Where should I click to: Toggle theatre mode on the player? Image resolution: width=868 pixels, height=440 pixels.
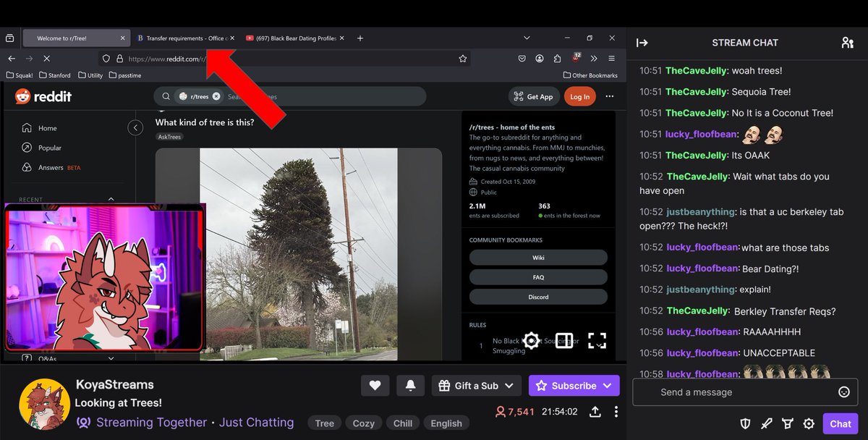coord(564,341)
